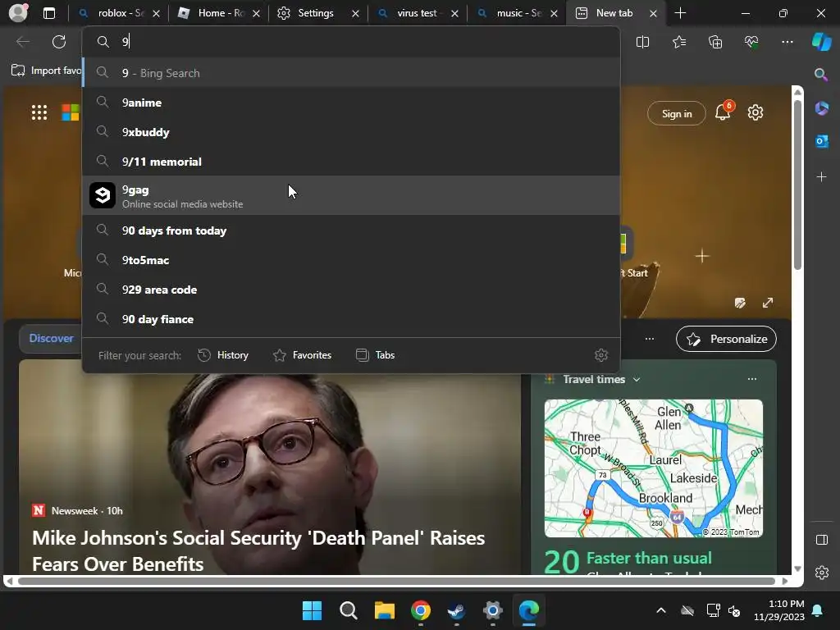Open Travel times card options menu
Image resolution: width=840 pixels, height=630 pixels.
(752, 379)
